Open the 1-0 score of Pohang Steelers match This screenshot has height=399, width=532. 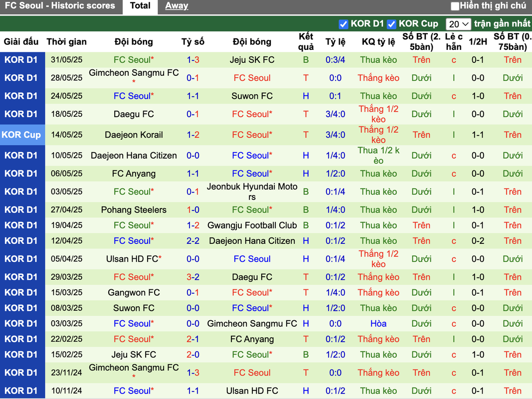[193, 210]
